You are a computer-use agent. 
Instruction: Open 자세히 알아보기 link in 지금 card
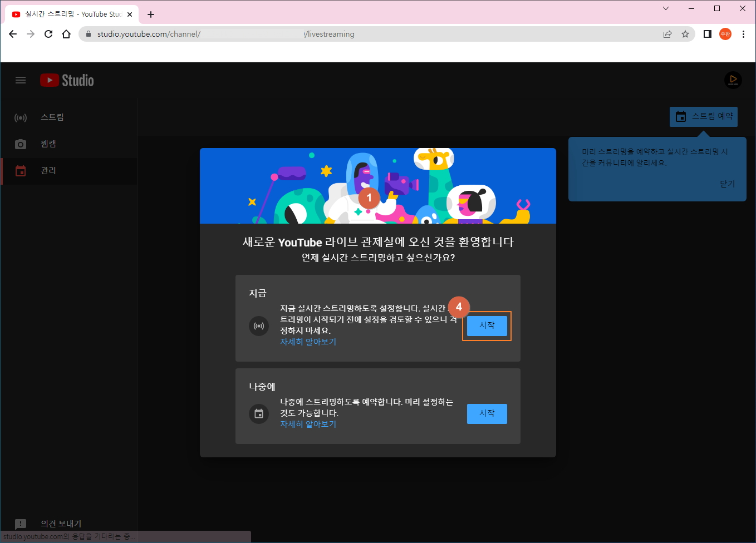tap(308, 342)
